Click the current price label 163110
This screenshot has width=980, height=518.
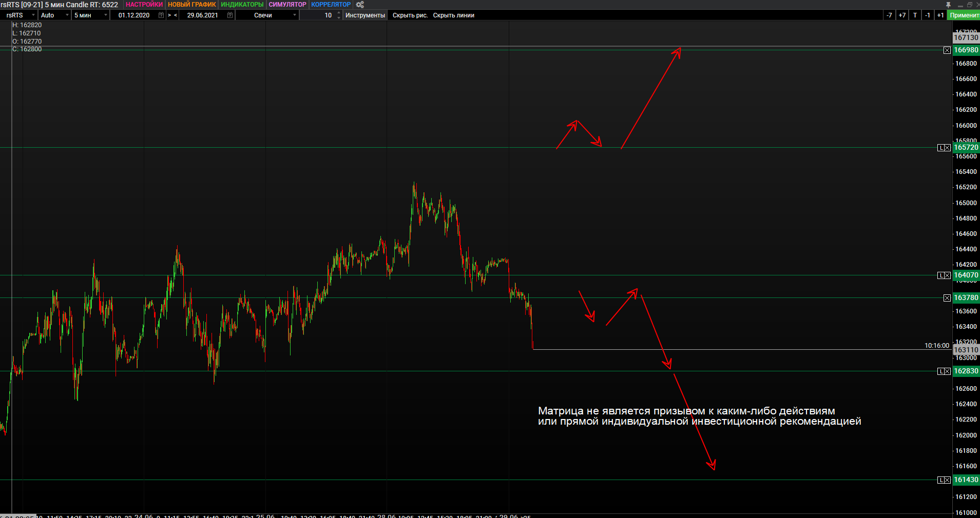pos(966,350)
